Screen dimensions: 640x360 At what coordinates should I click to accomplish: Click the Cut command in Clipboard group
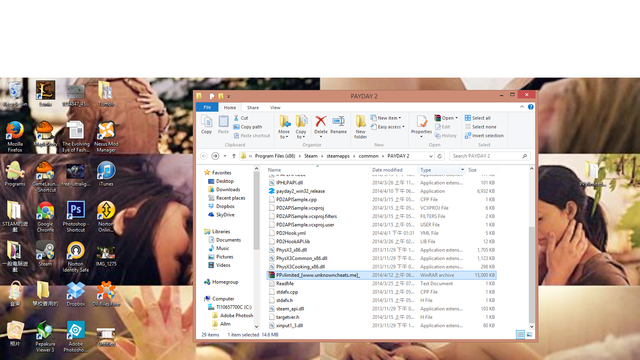[x=241, y=118]
